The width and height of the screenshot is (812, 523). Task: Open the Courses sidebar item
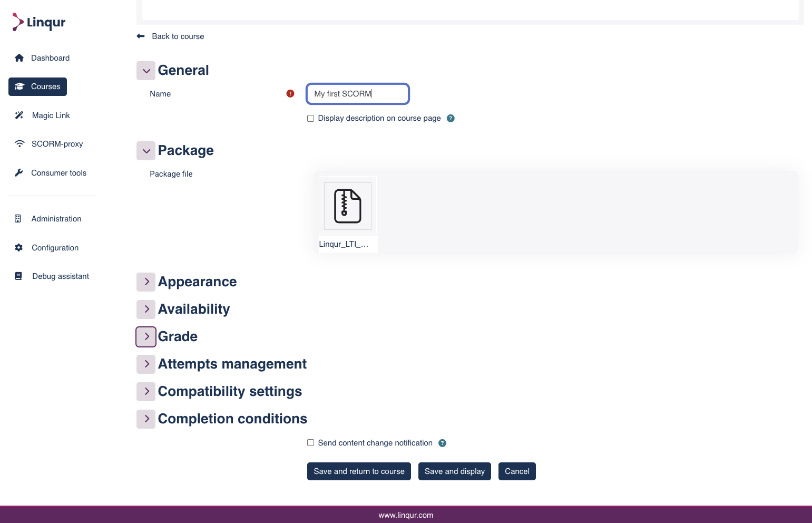click(x=38, y=86)
